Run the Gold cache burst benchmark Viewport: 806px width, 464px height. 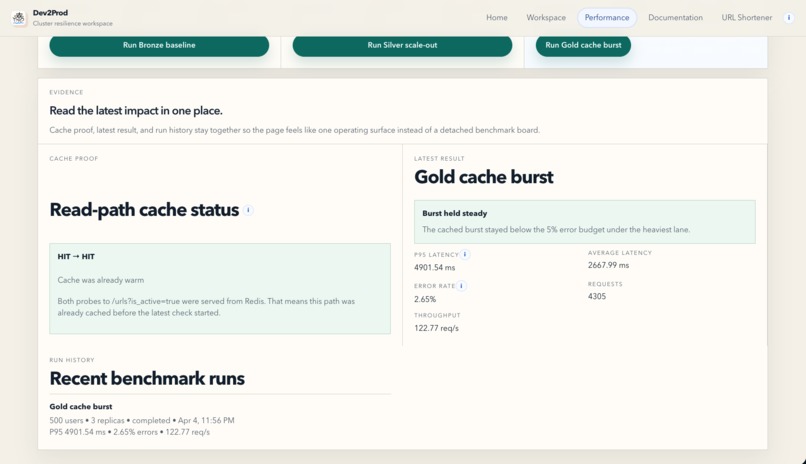click(583, 45)
